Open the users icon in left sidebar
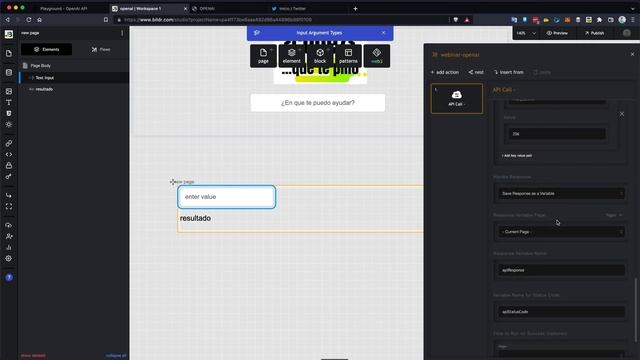 pyautogui.click(x=9, y=236)
